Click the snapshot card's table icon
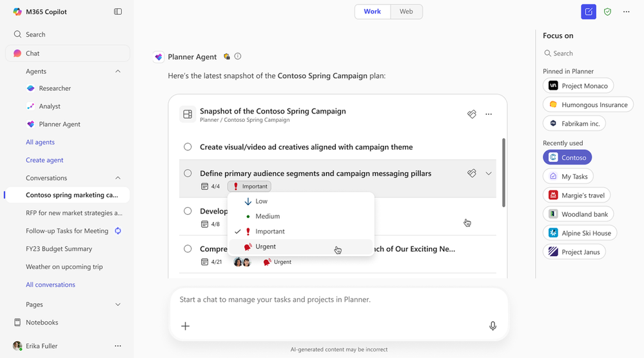 tap(188, 114)
